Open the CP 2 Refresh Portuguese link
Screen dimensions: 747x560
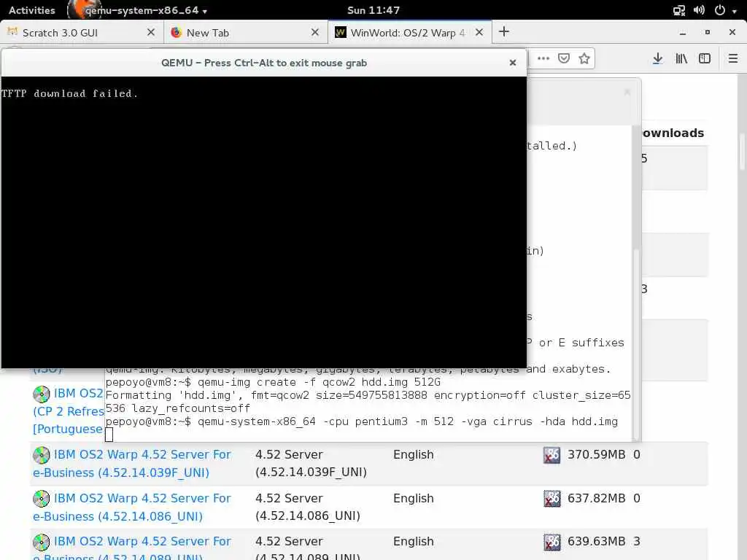(68, 411)
